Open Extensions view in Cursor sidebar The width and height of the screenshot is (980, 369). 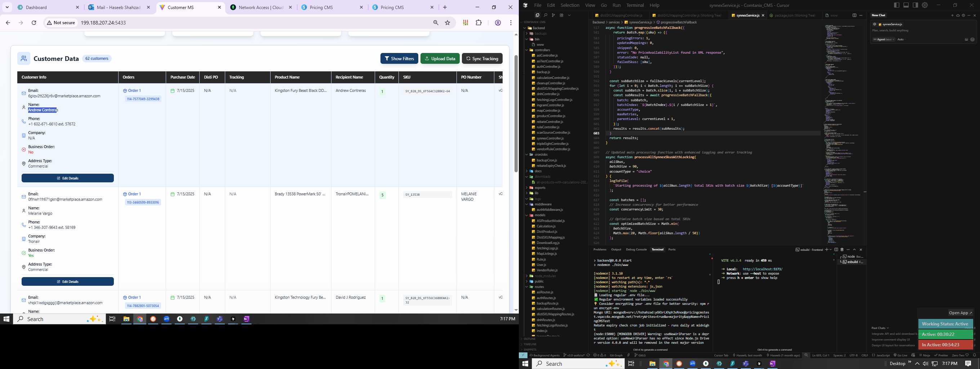pyautogui.click(x=561, y=15)
